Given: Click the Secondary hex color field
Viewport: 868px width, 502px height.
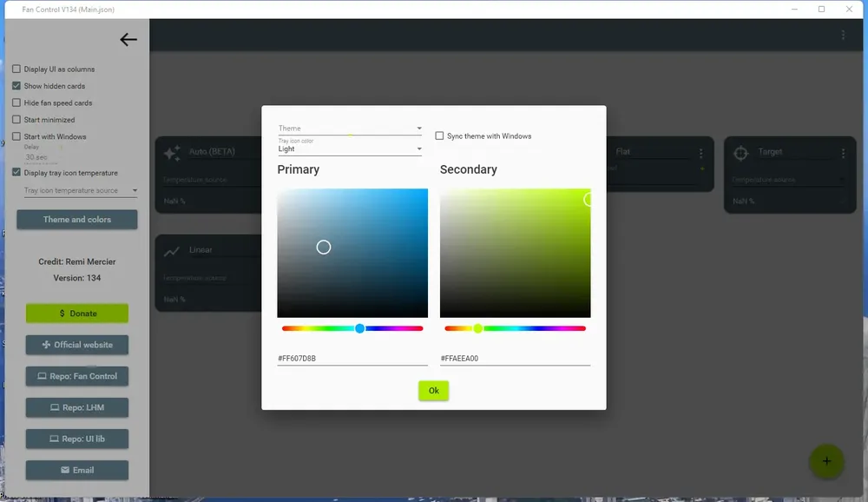Looking at the screenshot, I should (x=516, y=359).
